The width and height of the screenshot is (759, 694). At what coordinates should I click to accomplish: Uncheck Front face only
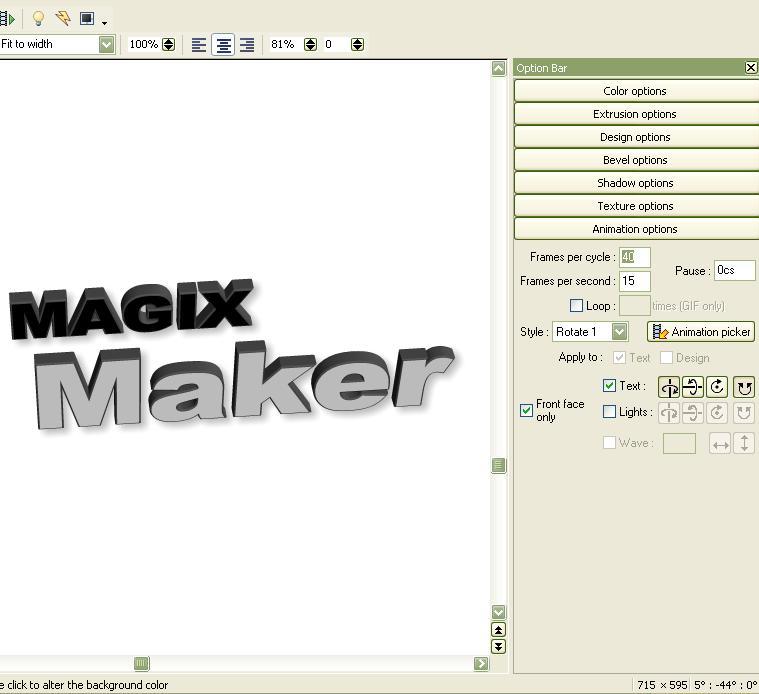click(526, 410)
